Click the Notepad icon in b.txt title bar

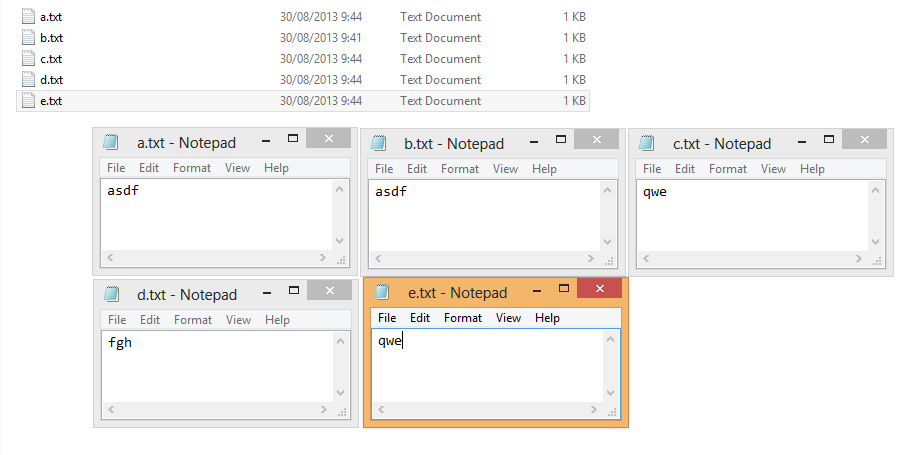tap(379, 143)
